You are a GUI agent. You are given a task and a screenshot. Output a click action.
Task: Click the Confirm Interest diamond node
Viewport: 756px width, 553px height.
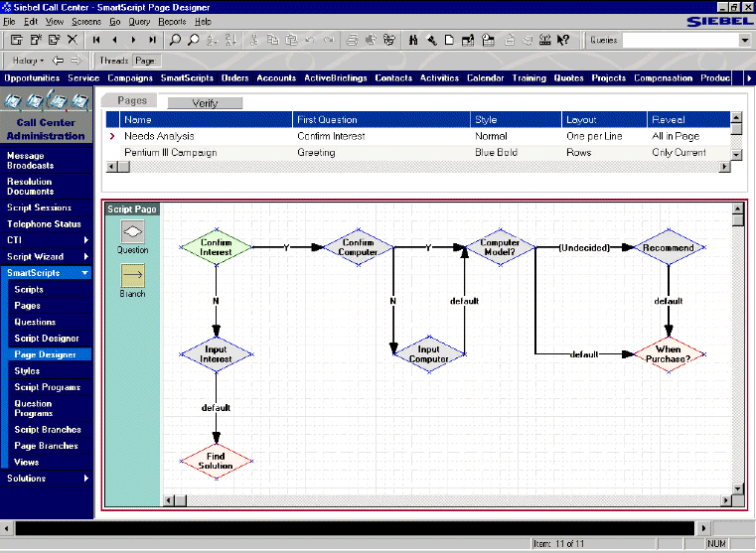click(216, 247)
